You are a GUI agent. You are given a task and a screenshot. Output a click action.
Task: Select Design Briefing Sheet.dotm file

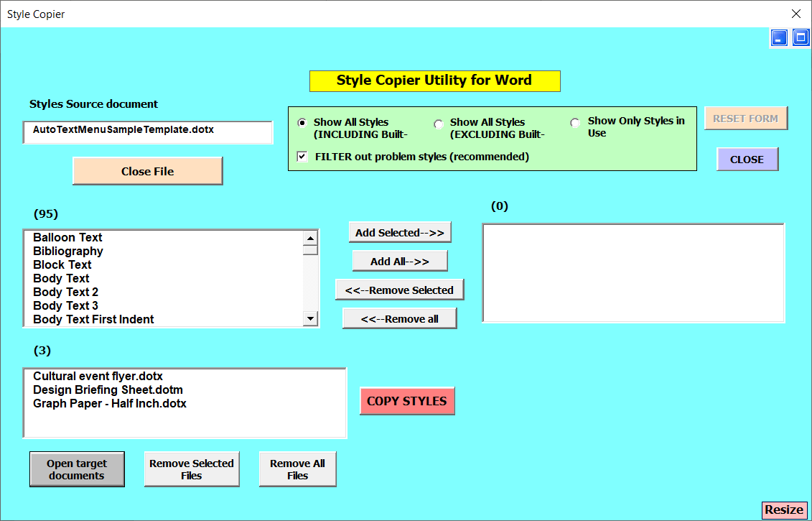point(185,389)
